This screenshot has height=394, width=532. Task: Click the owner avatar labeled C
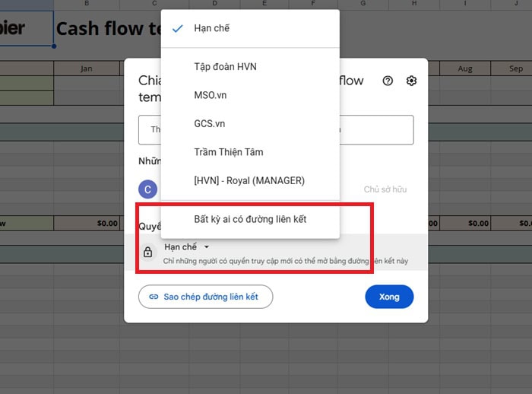[147, 189]
